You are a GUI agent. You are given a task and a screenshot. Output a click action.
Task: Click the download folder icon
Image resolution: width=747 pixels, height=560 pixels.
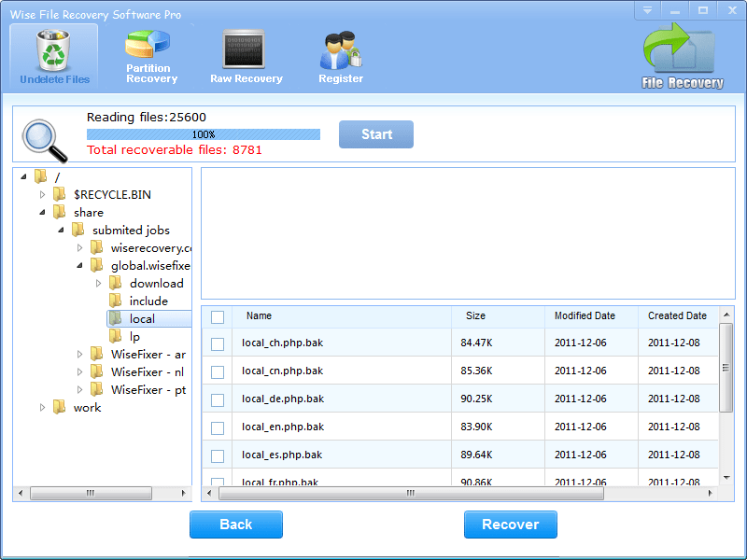[x=115, y=283]
